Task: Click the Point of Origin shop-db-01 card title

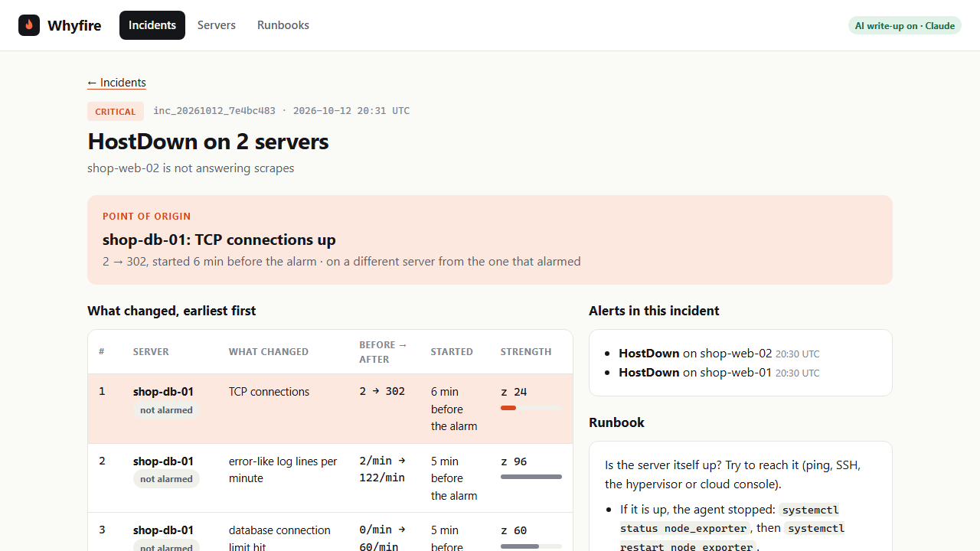Action: [219, 240]
